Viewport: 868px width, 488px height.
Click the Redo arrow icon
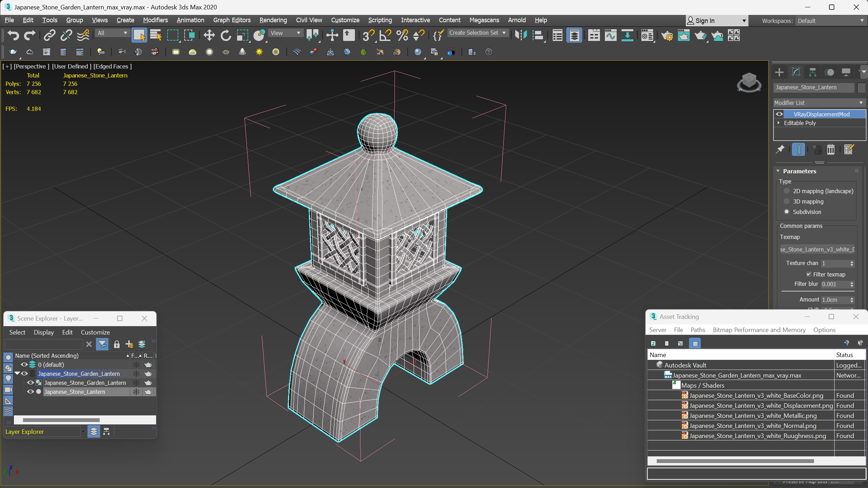coord(30,35)
